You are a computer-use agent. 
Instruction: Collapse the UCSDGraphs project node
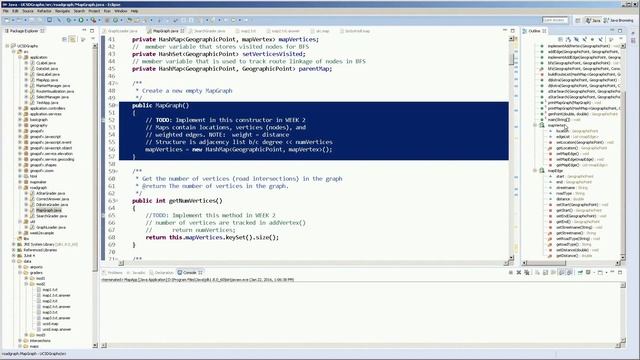coord(7,46)
